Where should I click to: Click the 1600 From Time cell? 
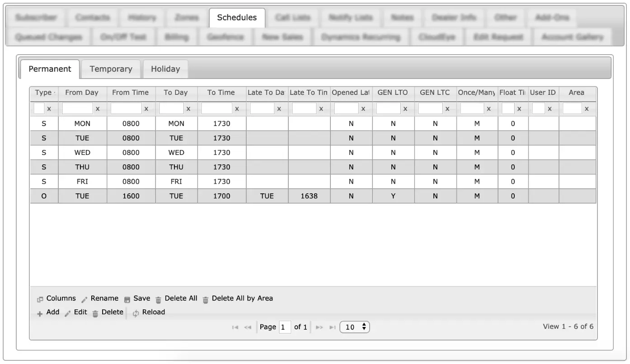(131, 196)
